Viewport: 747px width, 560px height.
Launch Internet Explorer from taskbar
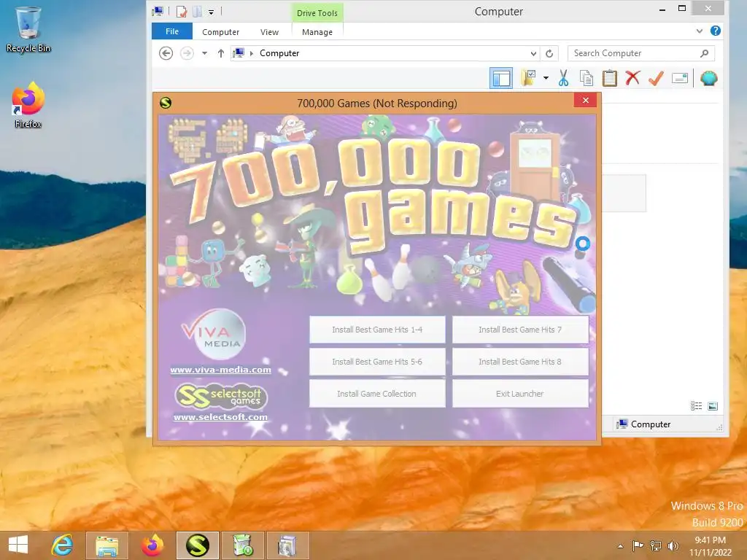point(63,545)
